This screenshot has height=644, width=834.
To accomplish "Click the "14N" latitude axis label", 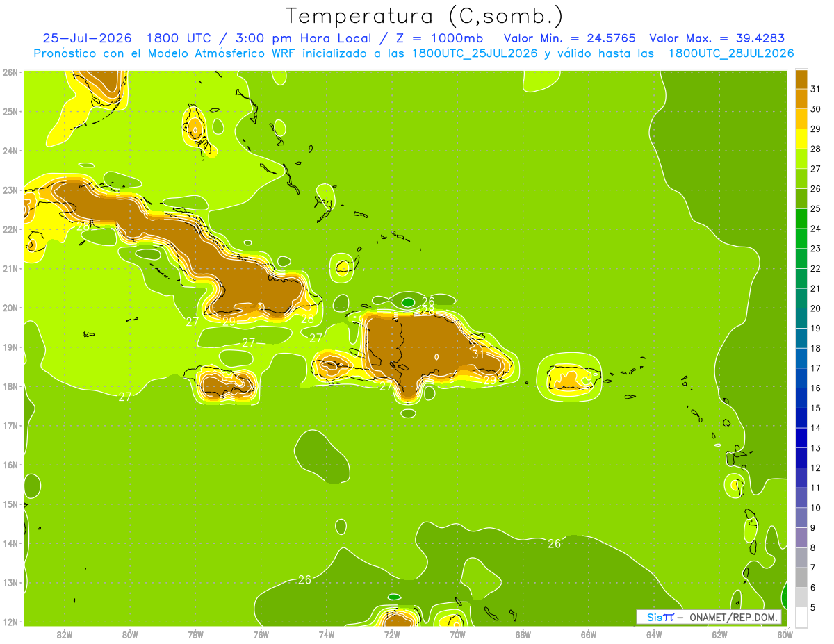I will click(x=10, y=543).
